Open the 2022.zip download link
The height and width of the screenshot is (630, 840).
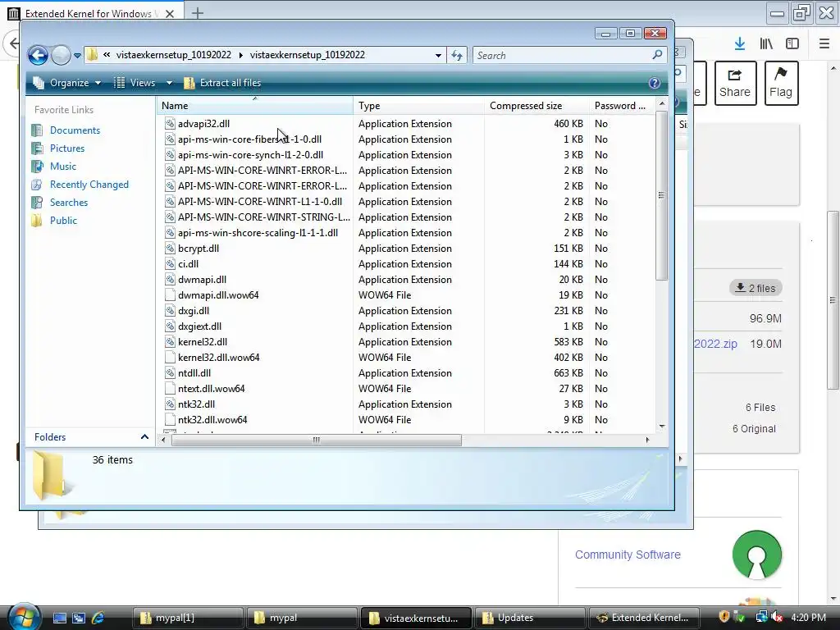coord(715,344)
